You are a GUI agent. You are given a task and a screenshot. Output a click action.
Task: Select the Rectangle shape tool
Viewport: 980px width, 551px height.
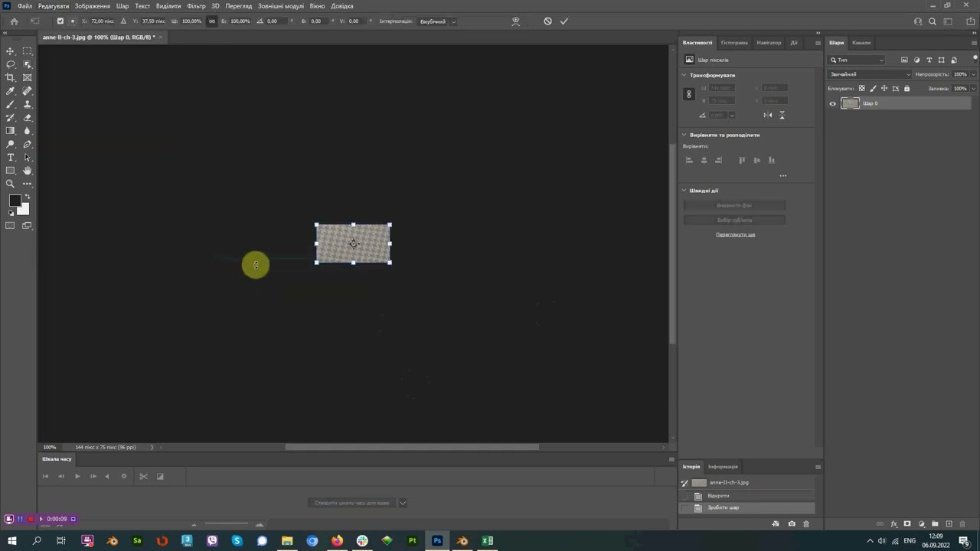pyautogui.click(x=11, y=171)
